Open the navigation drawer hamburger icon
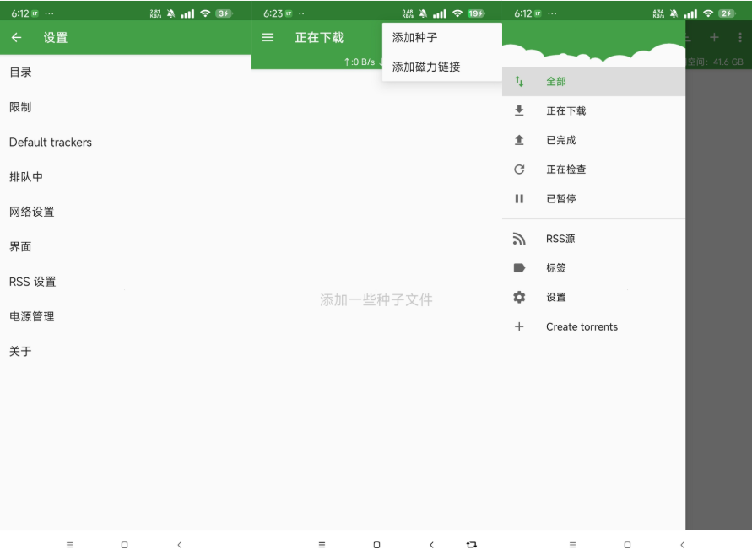Viewport: 752px width, 560px height. coord(268,37)
